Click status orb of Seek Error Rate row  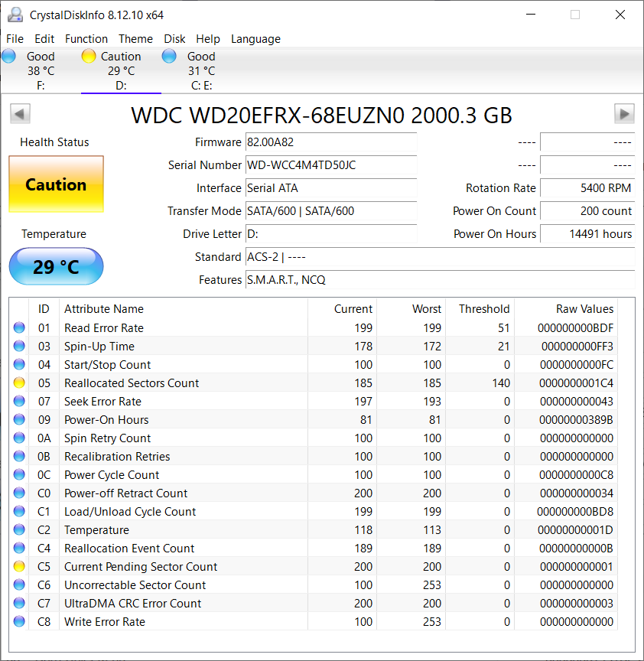19,401
